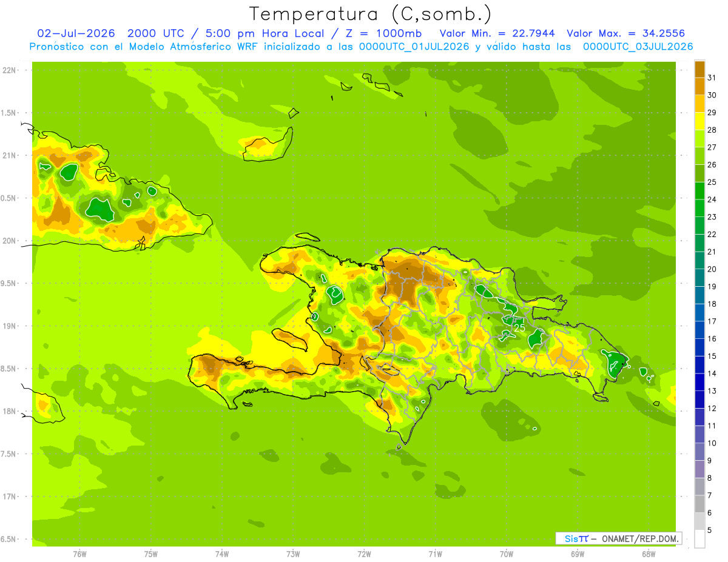The image size is (728, 562).
Task: Click the 75W longitude axis label
Action: coord(150,554)
